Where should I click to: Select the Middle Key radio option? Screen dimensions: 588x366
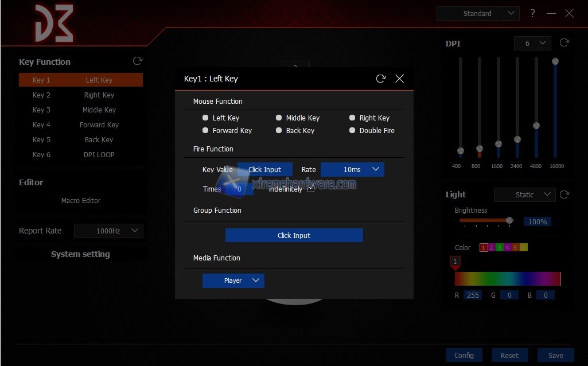pos(279,118)
